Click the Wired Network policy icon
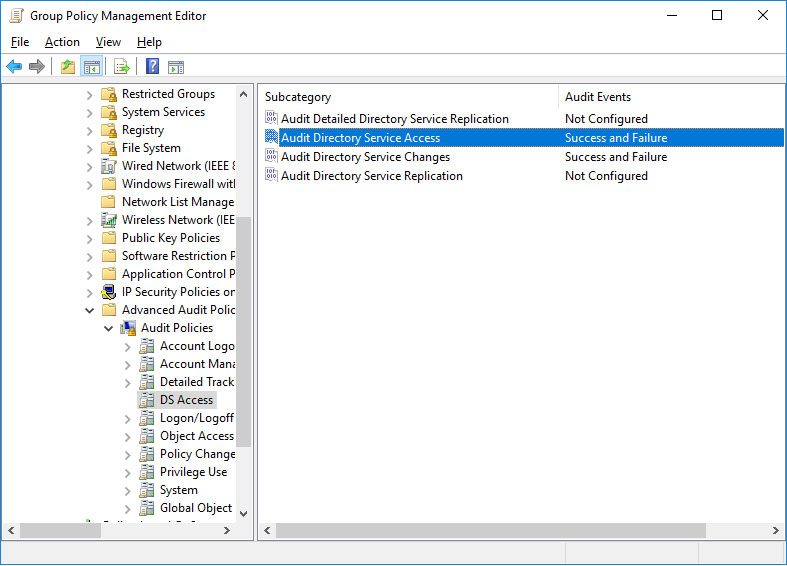The image size is (787, 566). point(109,166)
